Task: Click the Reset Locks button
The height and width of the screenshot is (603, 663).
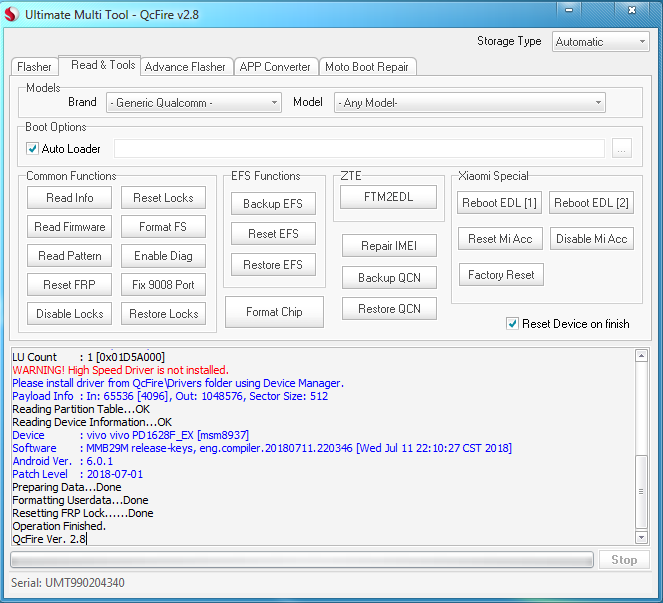Action: click(x=163, y=197)
